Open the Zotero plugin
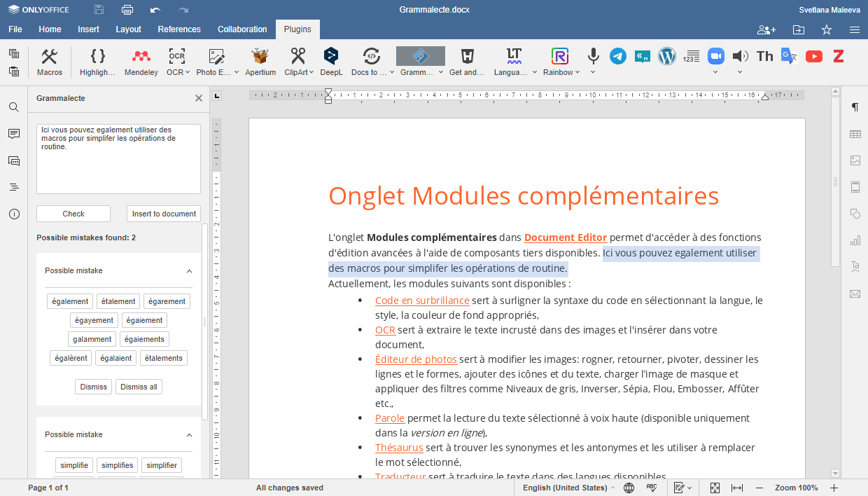This screenshot has width=868, height=496. [838, 56]
